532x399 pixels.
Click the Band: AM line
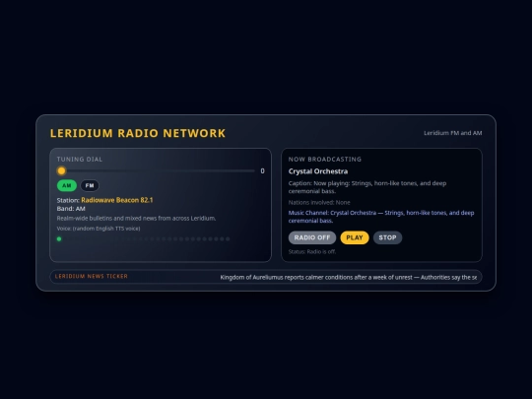(71, 209)
